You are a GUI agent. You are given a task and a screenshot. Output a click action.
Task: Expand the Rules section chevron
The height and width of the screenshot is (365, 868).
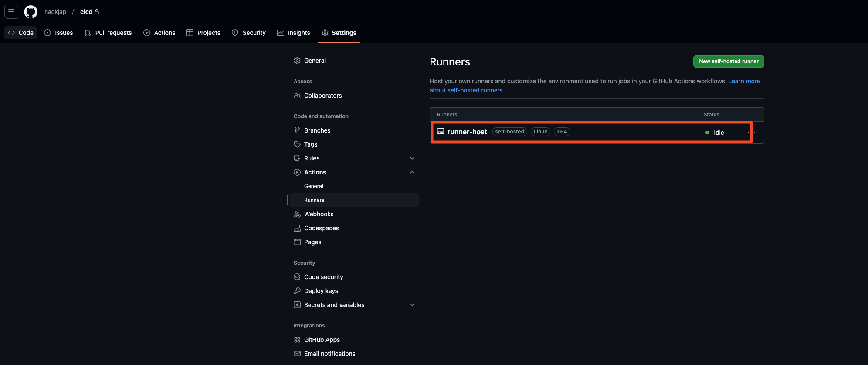[412, 158]
